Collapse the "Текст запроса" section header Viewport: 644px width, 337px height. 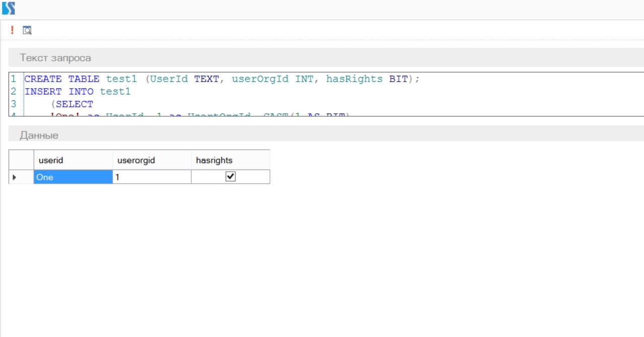click(x=55, y=58)
